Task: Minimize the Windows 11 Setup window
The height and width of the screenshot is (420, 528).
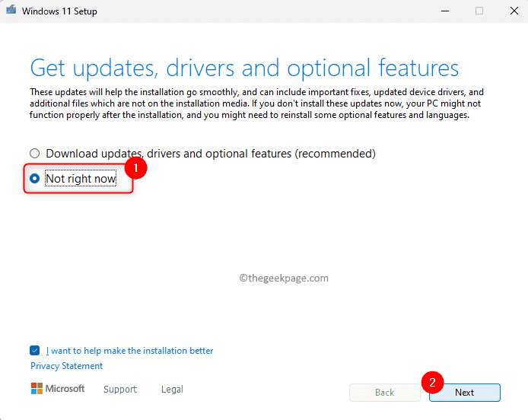Action: (445, 11)
